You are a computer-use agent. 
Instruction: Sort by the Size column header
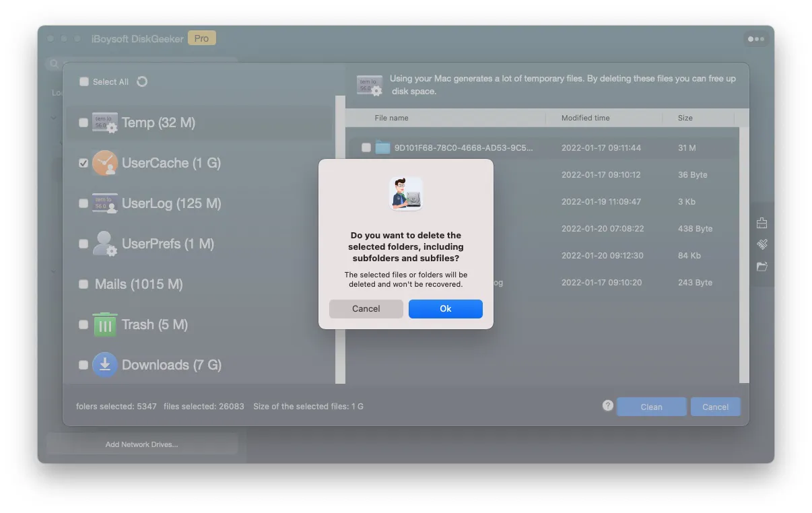[x=685, y=118]
